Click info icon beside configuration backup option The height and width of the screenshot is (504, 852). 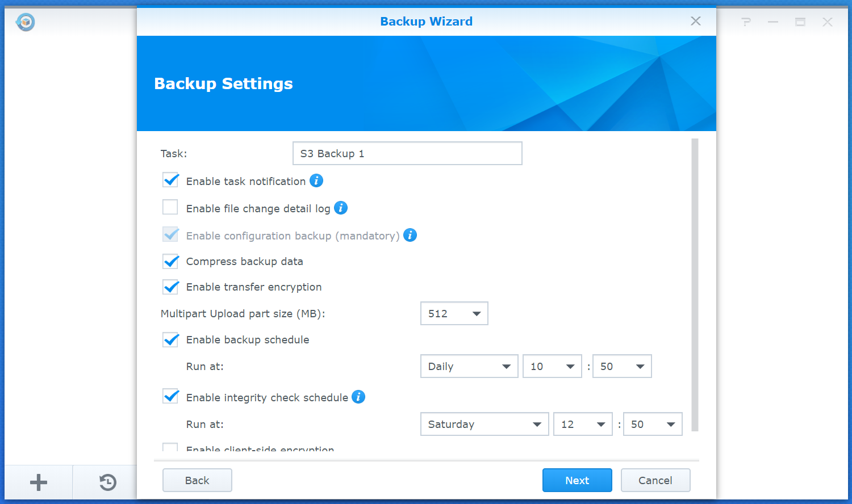point(410,235)
